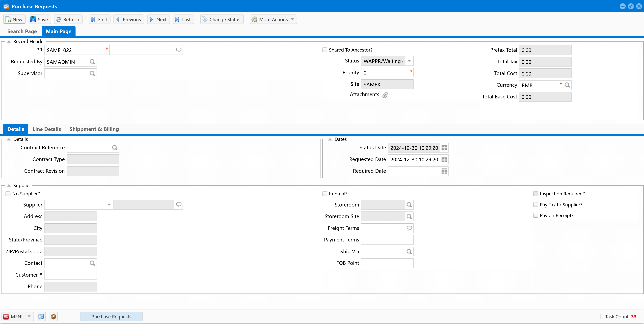Open Freight Terms long description bubble
This screenshot has height=324, width=644.
pyautogui.click(x=409, y=228)
